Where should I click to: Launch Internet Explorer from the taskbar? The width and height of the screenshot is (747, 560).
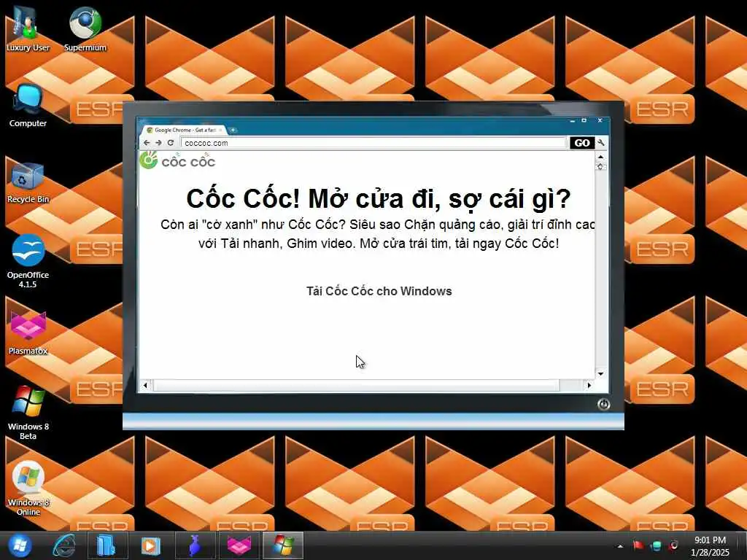pyautogui.click(x=64, y=545)
